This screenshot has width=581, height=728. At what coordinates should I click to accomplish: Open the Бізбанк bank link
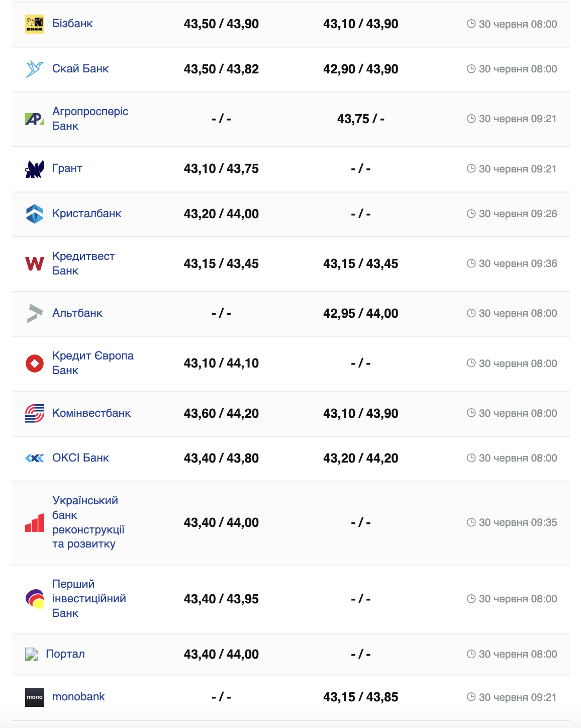(72, 24)
